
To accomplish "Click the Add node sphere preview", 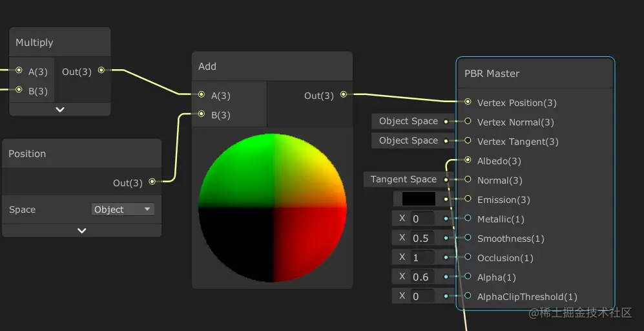I will pos(273,208).
